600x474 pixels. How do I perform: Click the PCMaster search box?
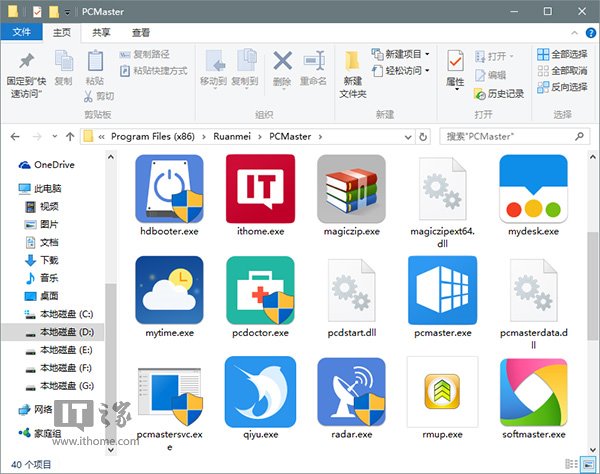[x=515, y=137]
